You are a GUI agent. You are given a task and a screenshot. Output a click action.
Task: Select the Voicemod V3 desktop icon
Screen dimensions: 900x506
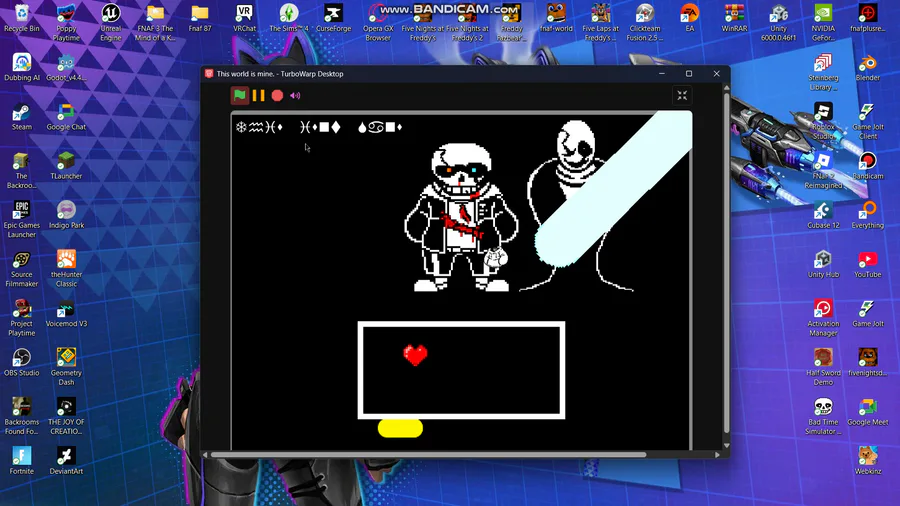[x=67, y=314]
